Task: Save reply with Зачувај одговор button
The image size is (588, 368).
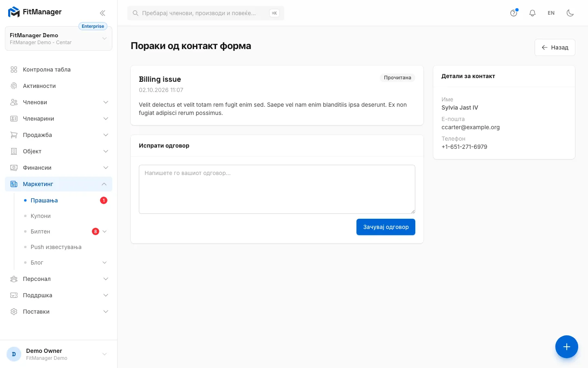Action: [x=386, y=227]
